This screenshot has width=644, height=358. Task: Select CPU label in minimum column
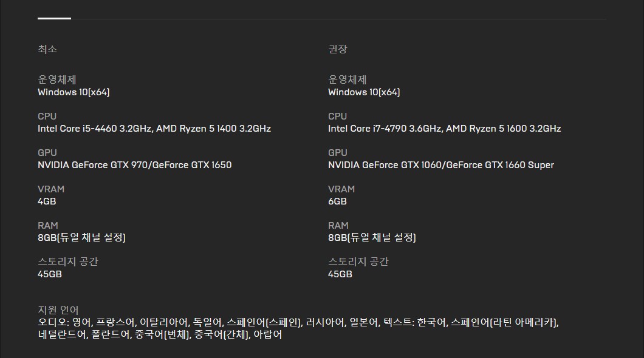tap(47, 117)
